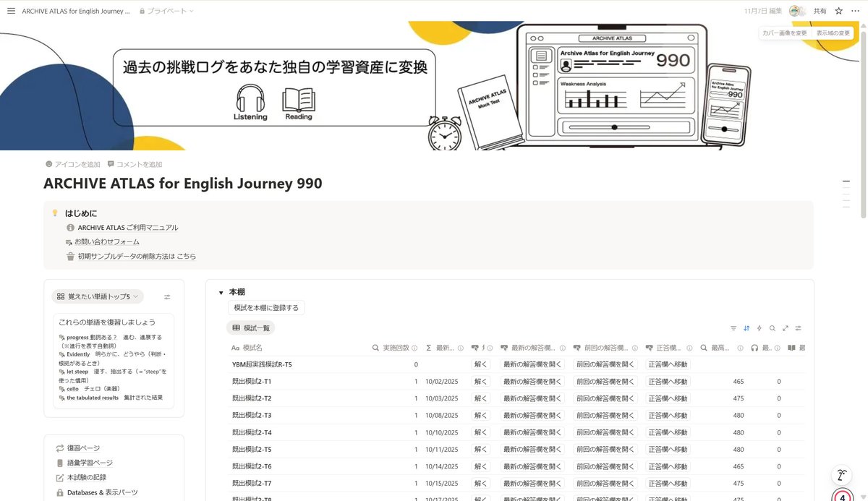The image size is (868, 501).
Task: Open filter options for the 模試一覧 database
Action: 733,328
